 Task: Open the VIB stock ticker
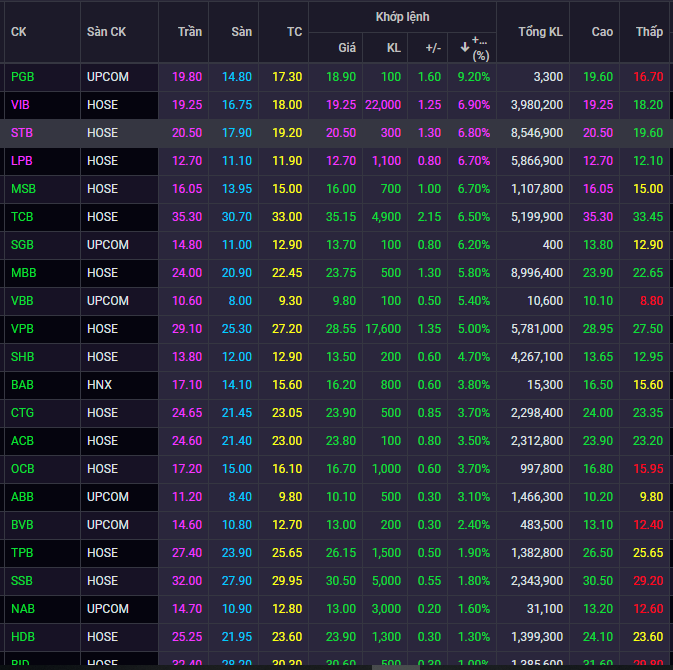[x=20, y=105]
